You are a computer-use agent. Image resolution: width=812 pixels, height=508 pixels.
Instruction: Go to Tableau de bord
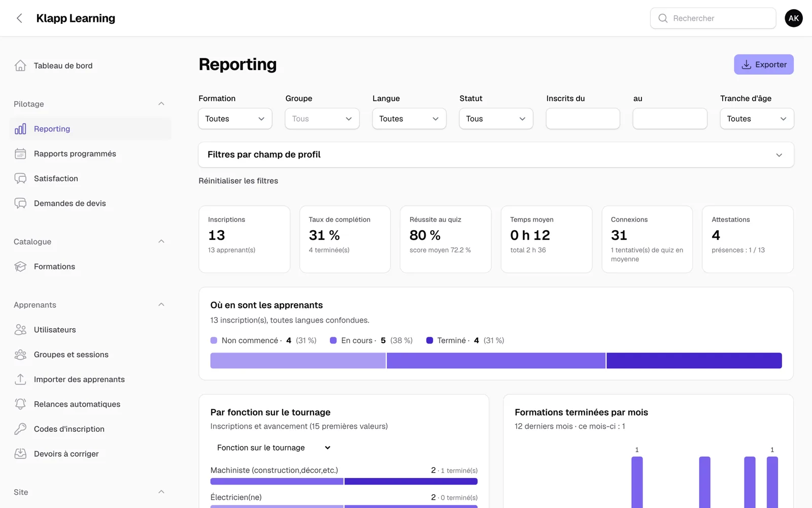[x=90, y=66]
